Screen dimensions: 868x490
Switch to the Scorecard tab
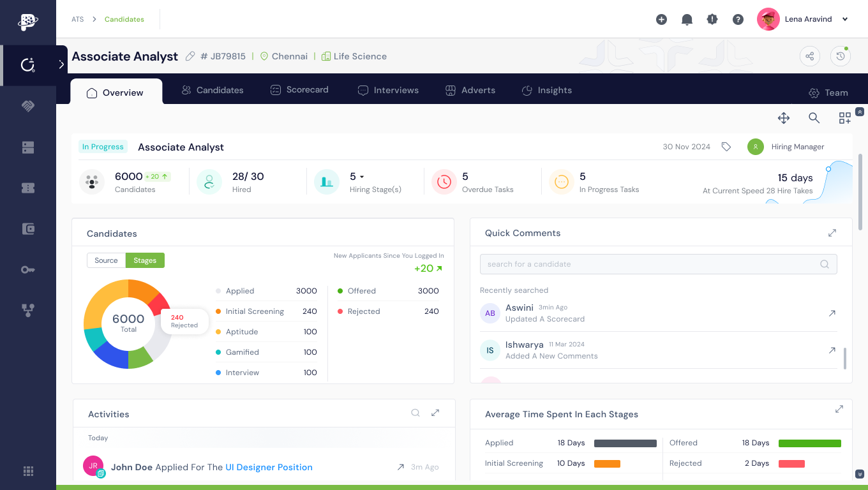tap(299, 90)
